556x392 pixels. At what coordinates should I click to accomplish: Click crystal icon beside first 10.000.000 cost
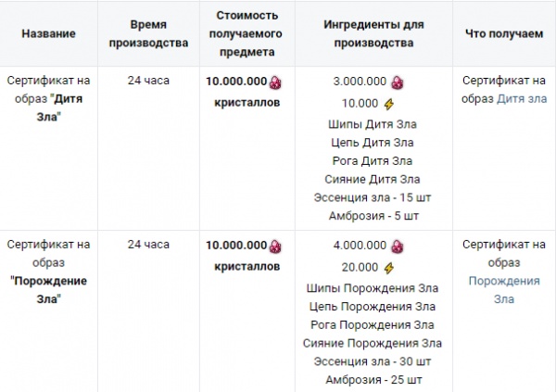275,82
